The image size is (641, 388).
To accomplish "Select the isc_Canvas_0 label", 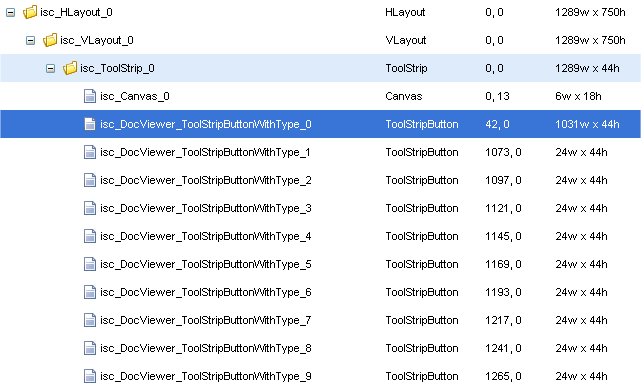I will (135, 96).
